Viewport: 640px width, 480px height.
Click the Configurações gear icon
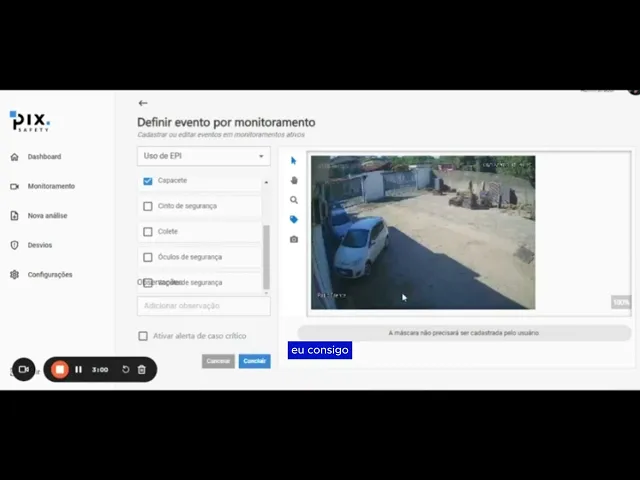pyautogui.click(x=14, y=275)
